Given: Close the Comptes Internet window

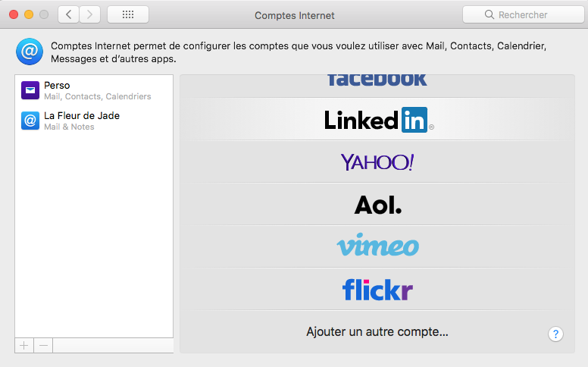Looking at the screenshot, I should pyautogui.click(x=14, y=14).
